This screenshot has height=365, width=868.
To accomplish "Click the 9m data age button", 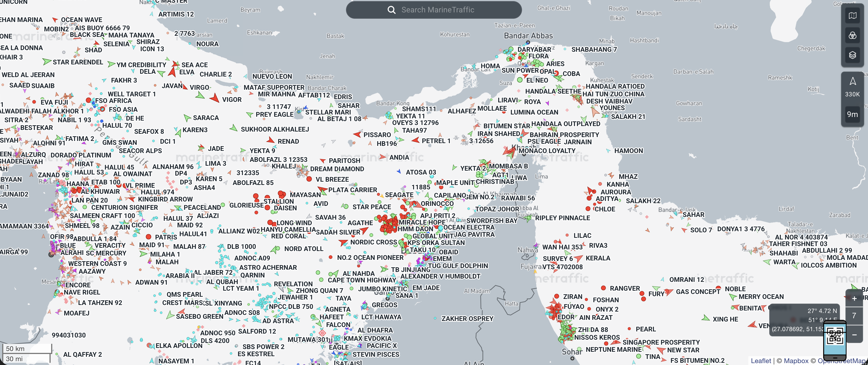I will click(x=852, y=114).
